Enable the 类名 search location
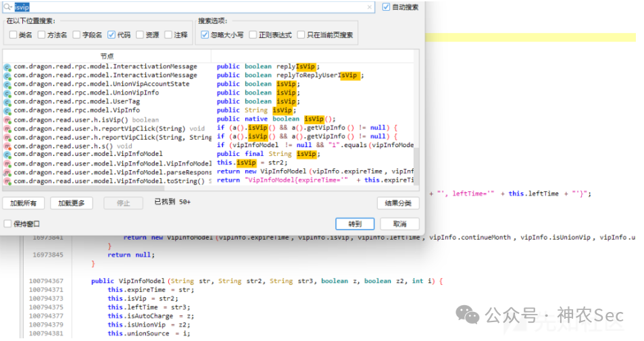The height and width of the screenshot is (341, 644). [x=13, y=35]
